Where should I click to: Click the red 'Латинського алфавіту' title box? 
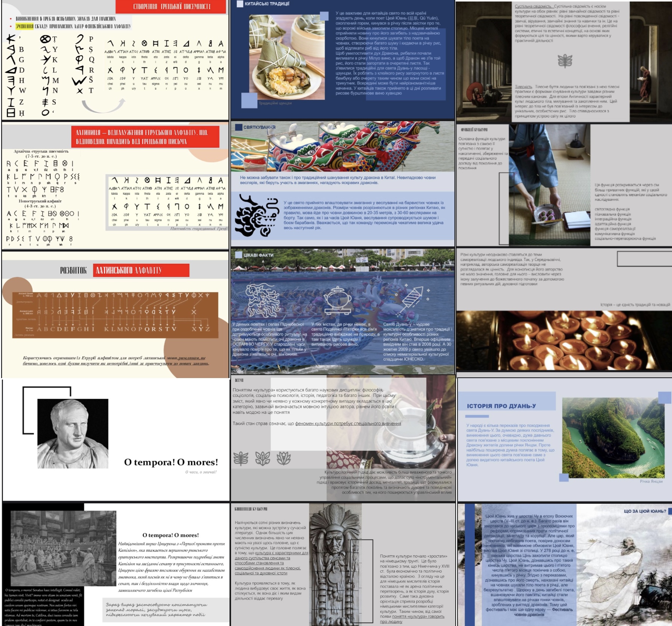pyautogui.click(x=141, y=270)
